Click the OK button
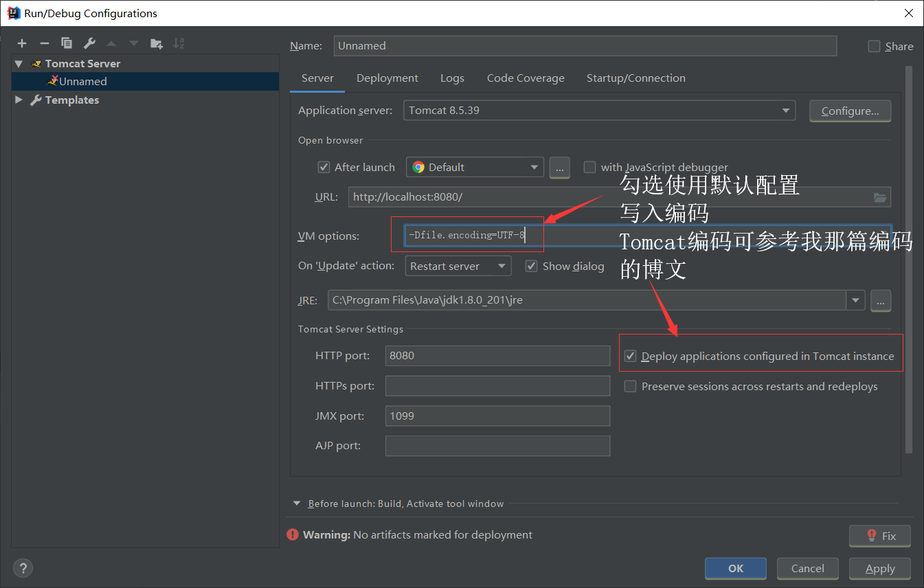 736,568
